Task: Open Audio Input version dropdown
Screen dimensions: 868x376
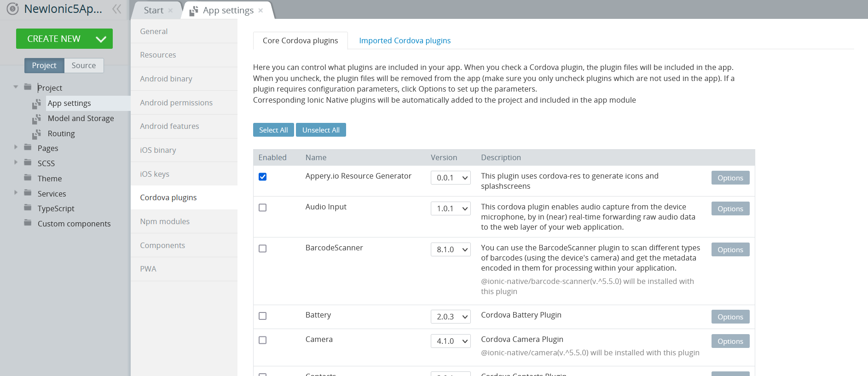Action: click(451, 208)
